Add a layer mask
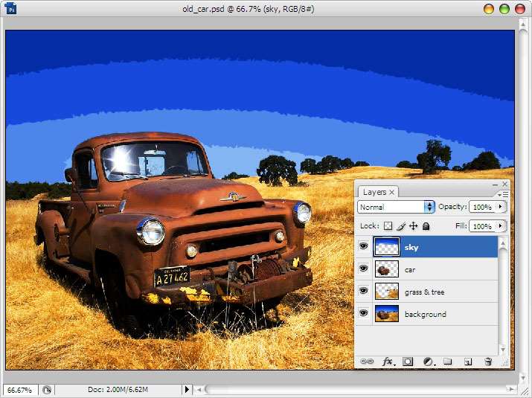 coord(408,362)
